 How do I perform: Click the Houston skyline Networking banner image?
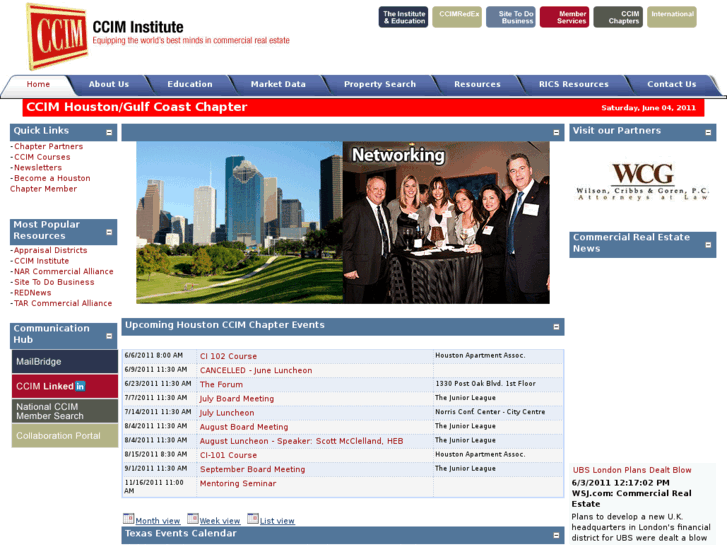(343, 223)
